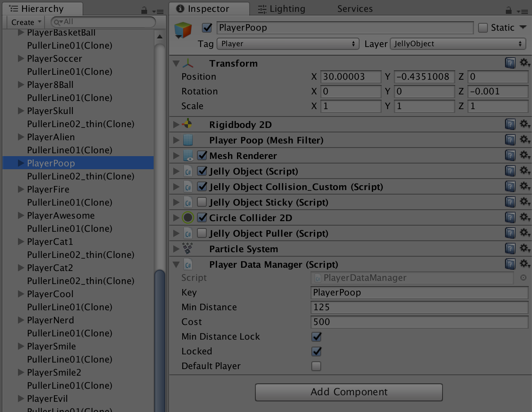
Task: Open the Hierarchy panel options menu
Action: [158, 11]
